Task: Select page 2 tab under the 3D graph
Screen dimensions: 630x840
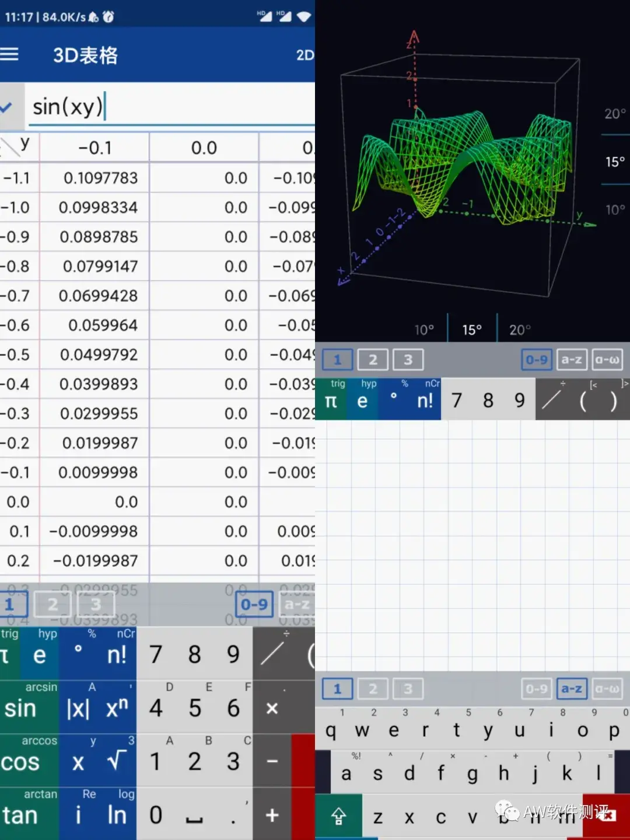Action: 373,360
